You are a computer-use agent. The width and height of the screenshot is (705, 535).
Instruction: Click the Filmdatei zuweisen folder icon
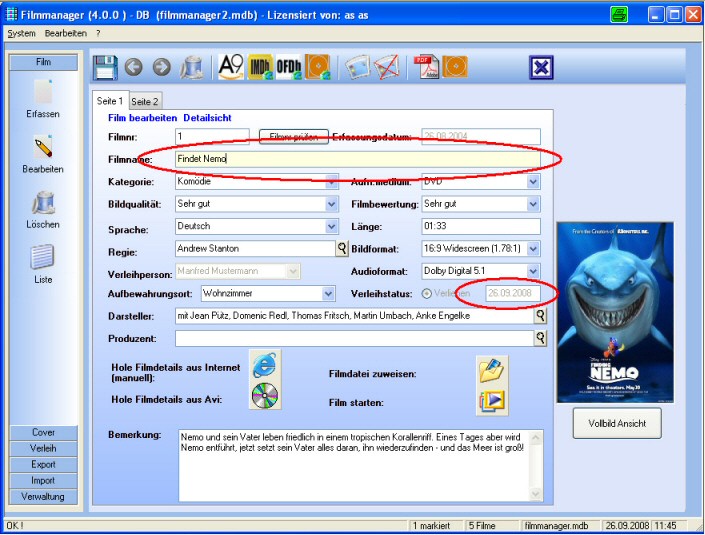(x=492, y=370)
